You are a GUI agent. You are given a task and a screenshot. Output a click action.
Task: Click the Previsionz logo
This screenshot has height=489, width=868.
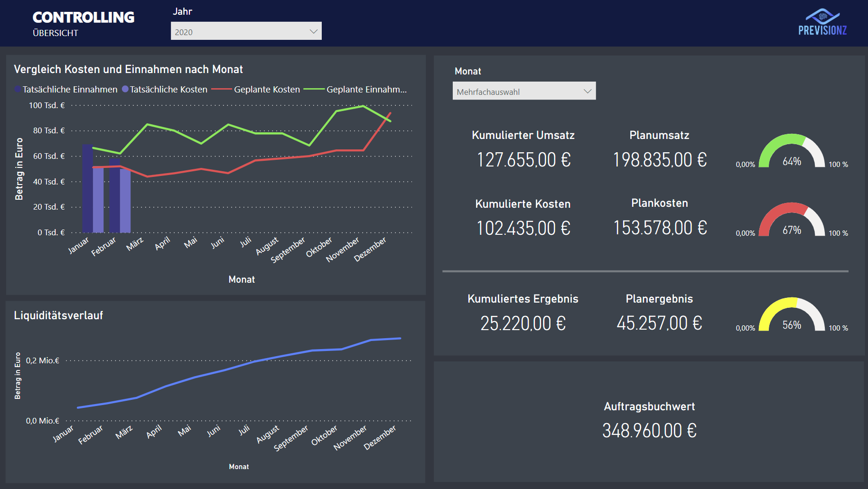[x=822, y=22]
